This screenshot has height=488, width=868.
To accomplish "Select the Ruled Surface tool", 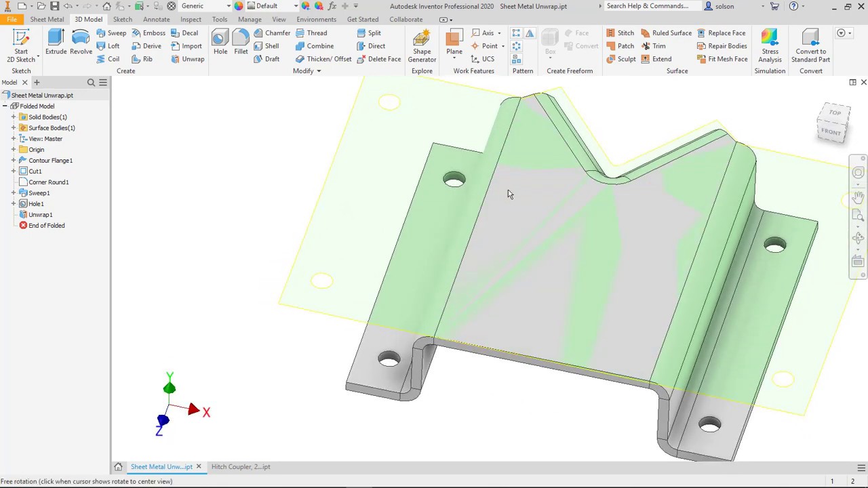I will coord(666,33).
